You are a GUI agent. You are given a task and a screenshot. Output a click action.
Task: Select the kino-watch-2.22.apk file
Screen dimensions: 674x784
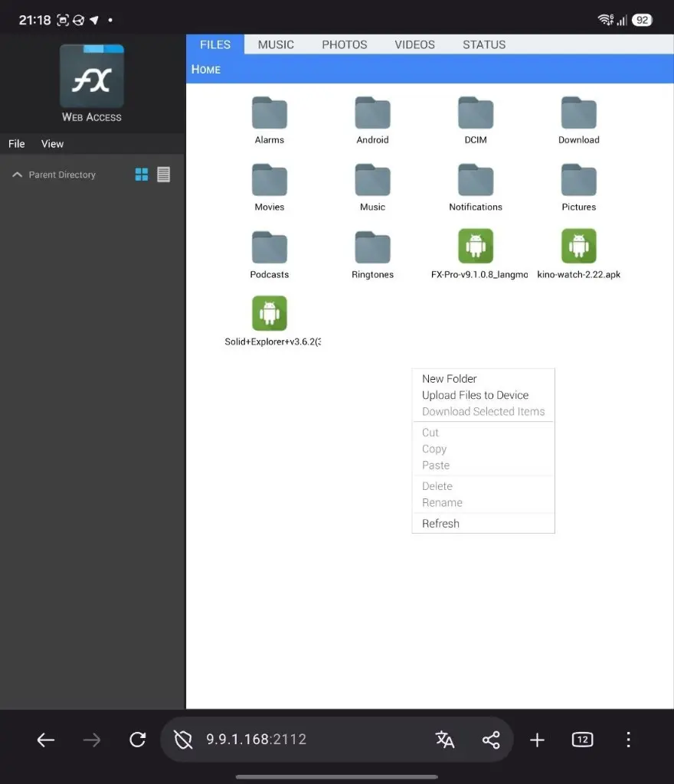pos(578,254)
